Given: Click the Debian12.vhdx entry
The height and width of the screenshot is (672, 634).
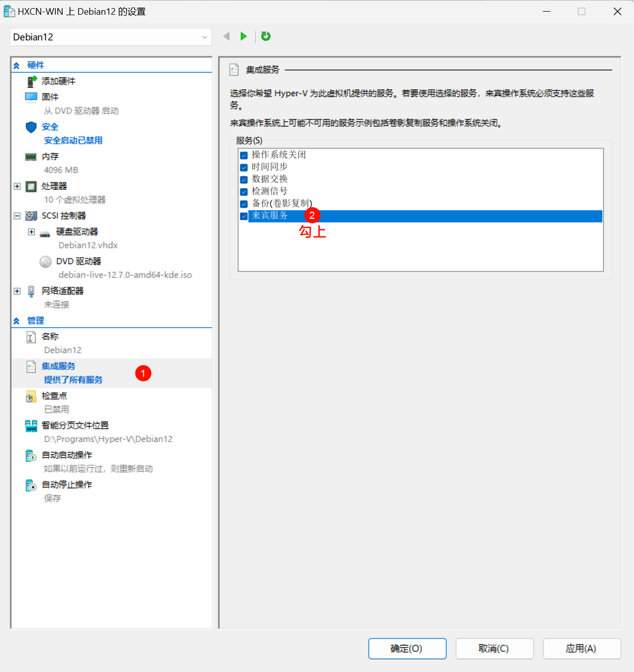Looking at the screenshot, I should click(88, 245).
